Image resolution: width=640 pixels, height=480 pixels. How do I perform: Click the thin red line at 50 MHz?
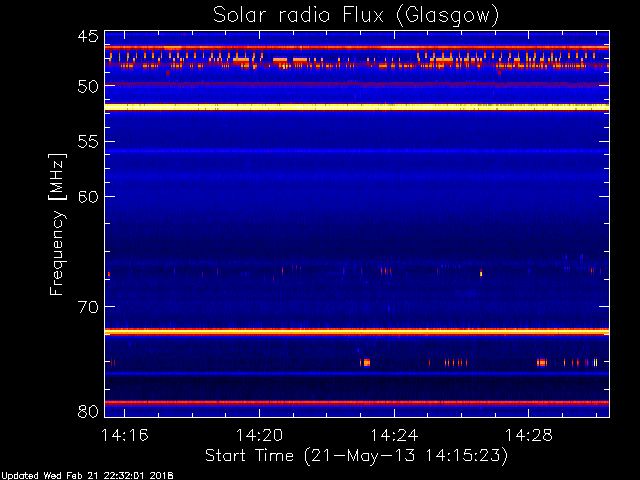[x=357, y=84]
